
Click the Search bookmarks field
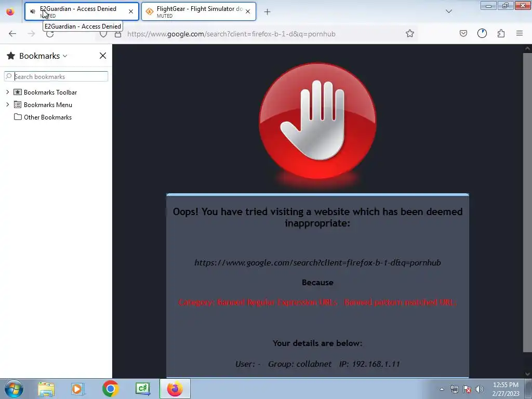pos(56,76)
